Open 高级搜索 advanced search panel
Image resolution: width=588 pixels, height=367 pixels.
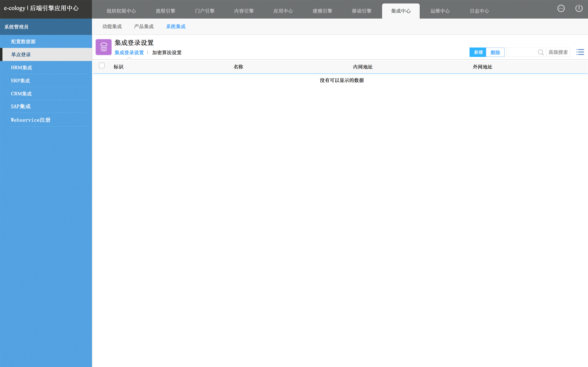point(558,52)
